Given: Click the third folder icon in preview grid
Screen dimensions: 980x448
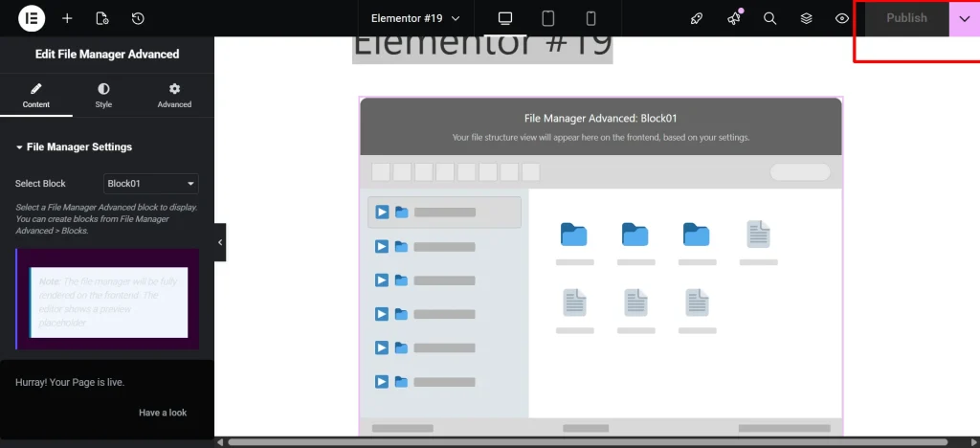Looking at the screenshot, I should point(697,235).
